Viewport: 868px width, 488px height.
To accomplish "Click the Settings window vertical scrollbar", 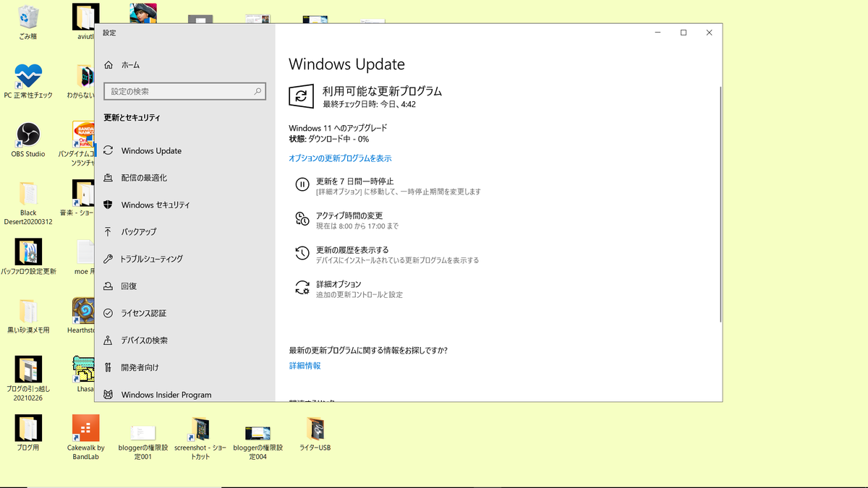I will click(x=720, y=204).
